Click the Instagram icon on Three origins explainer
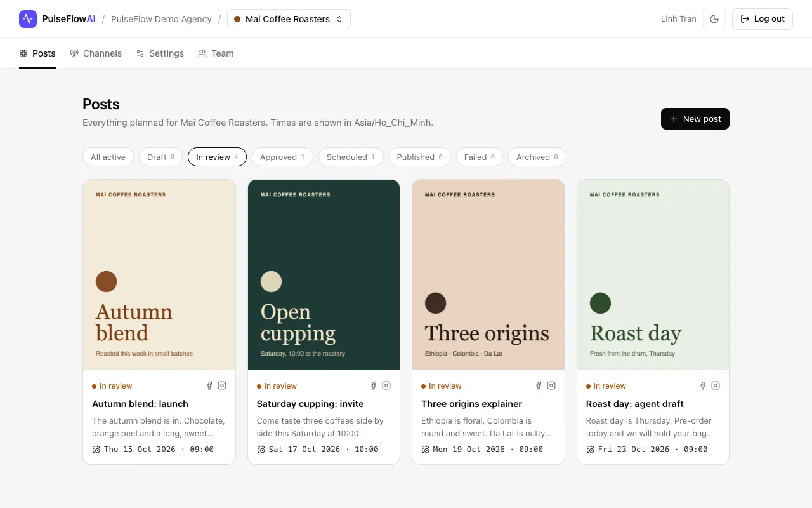This screenshot has width=812, height=508. [551, 385]
